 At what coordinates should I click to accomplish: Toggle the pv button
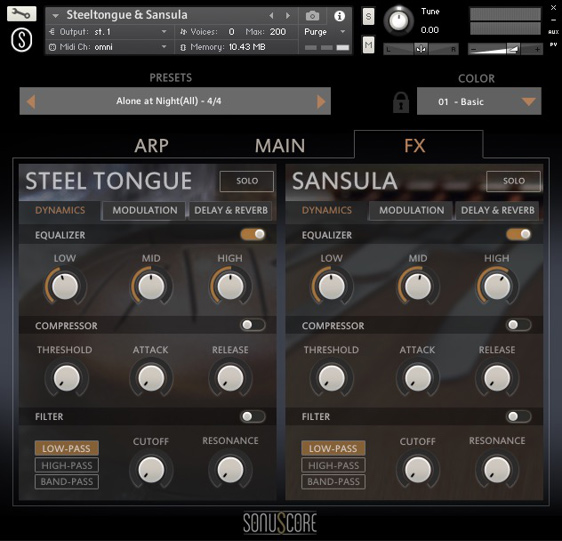click(553, 44)
